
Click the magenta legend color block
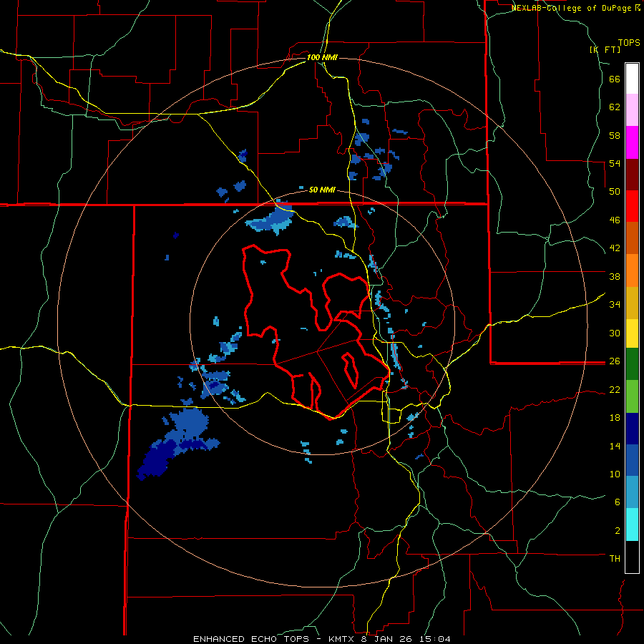coord(632,142)
